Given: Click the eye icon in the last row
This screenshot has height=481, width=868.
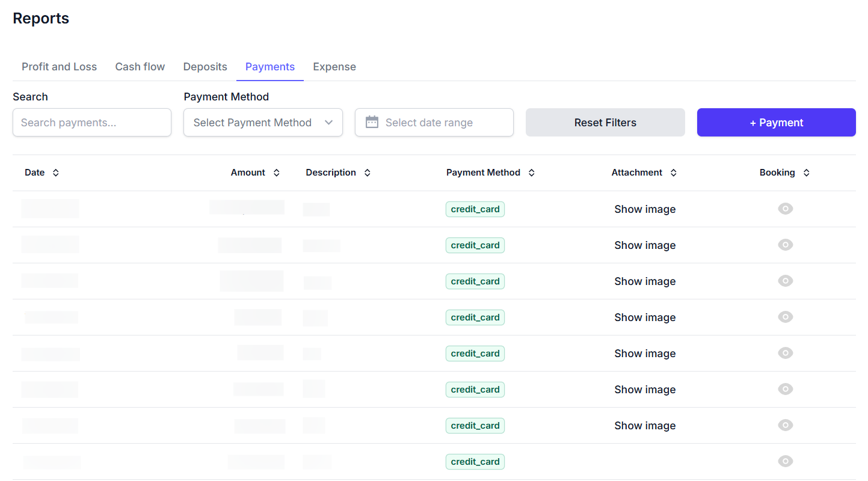Looking at the screenshot, I should click(786, 461).
